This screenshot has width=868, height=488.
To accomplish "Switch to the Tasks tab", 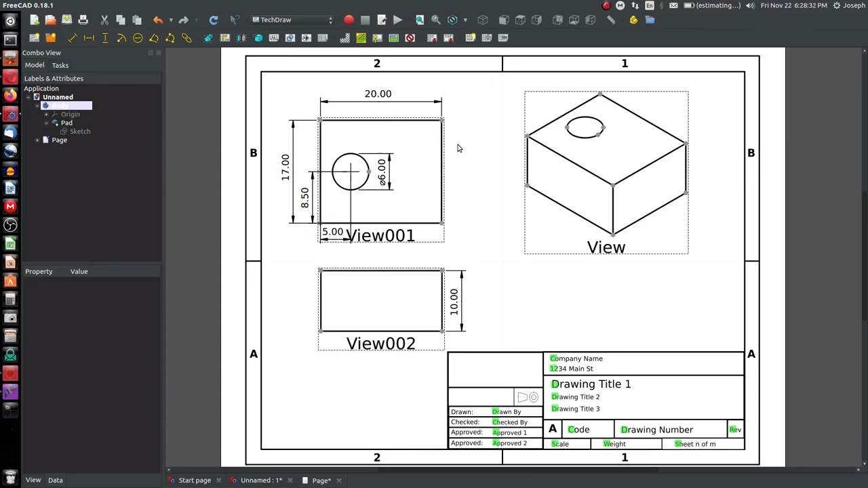I will tap(60, 66).
